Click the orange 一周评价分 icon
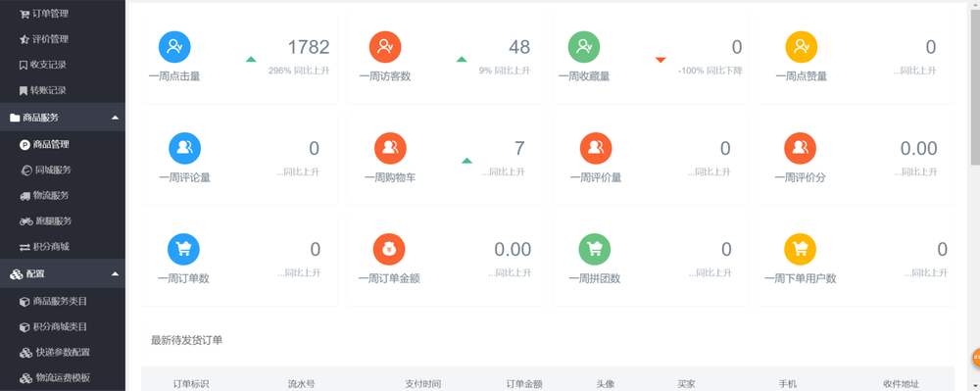Image resolution: width=980 pixels, height=391 pixels. [800, 148]
